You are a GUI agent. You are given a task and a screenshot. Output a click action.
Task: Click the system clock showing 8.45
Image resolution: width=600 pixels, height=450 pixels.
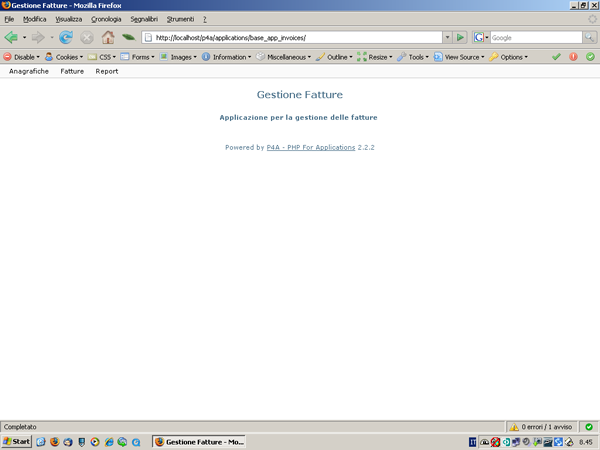(x=585, y=442)
